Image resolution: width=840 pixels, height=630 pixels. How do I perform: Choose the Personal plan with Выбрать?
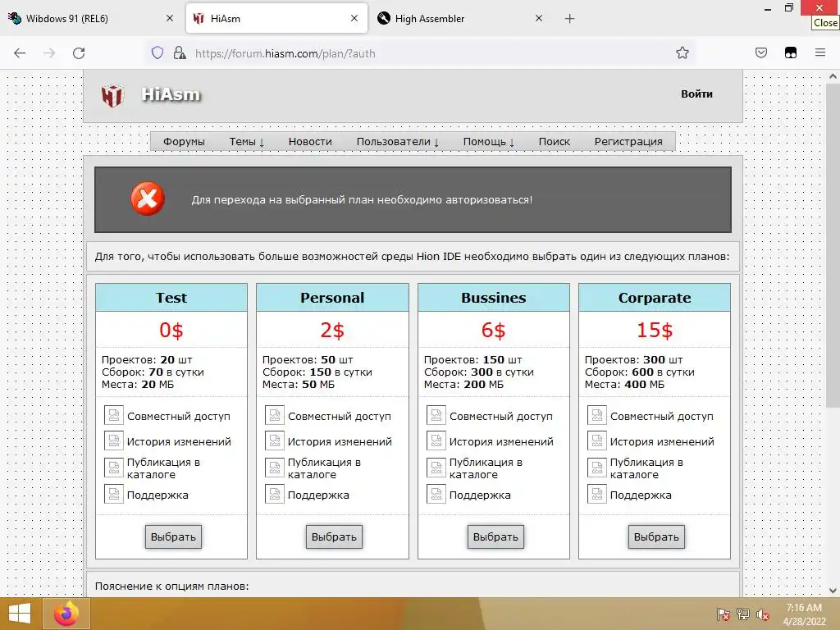(x=334, y=536)
